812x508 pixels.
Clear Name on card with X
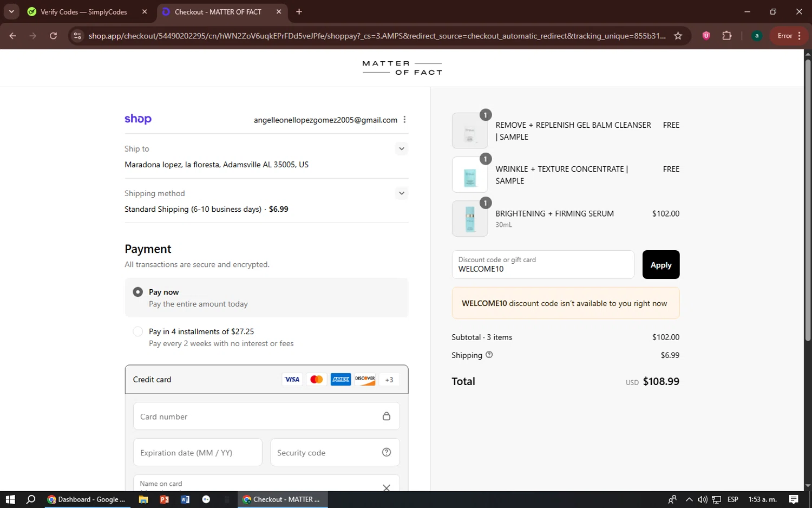[387, 487]
